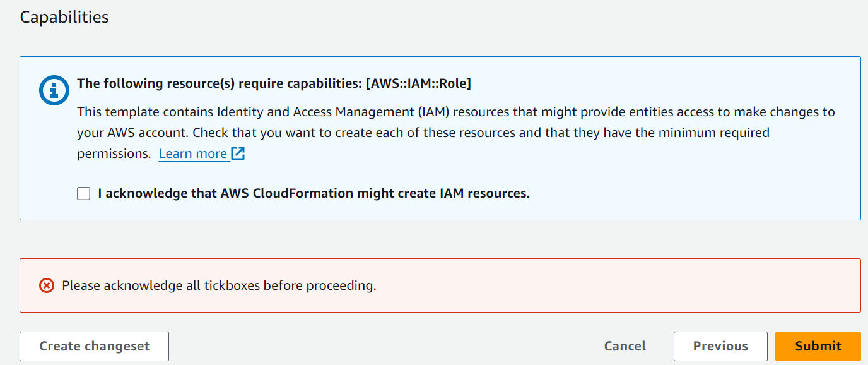Click the blue info circle icon
This screenshot has width=868, height=365.
pyautogui.click(x=54, y=92)
